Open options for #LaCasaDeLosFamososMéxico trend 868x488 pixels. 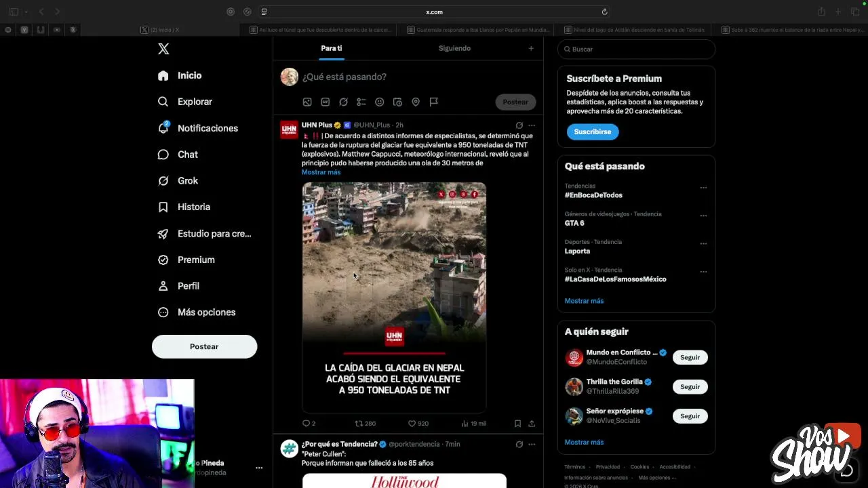coord(703,272)
